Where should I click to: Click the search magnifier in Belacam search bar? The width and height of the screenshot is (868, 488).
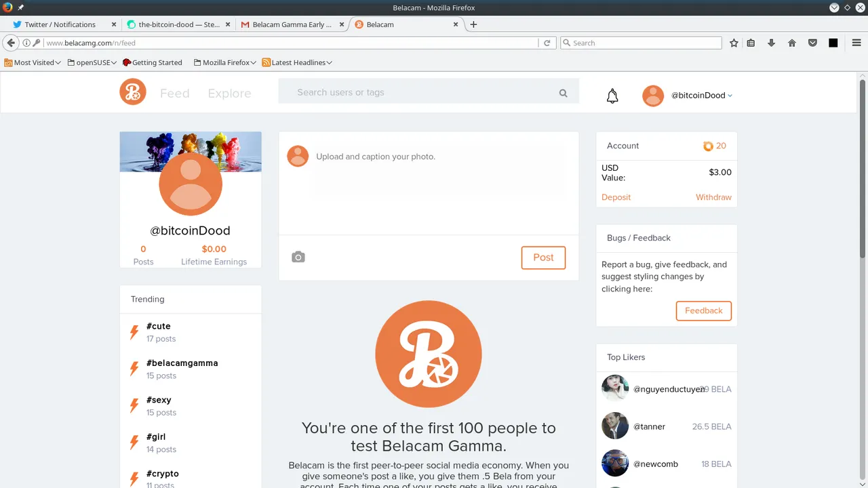pos(563,94)
